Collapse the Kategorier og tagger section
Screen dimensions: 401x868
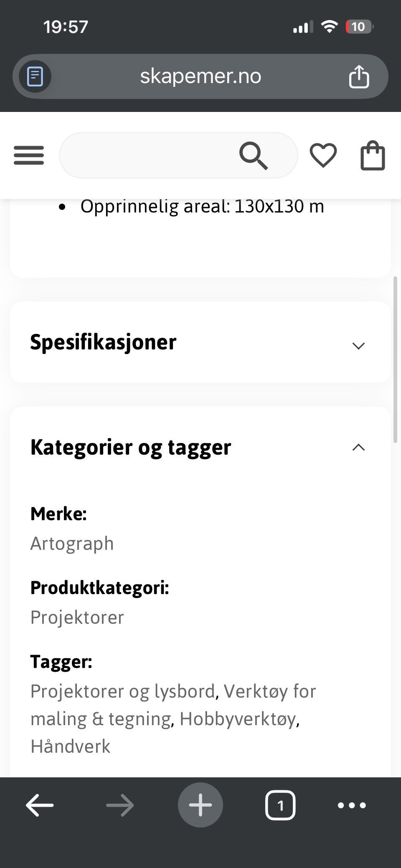pos(358,448)
